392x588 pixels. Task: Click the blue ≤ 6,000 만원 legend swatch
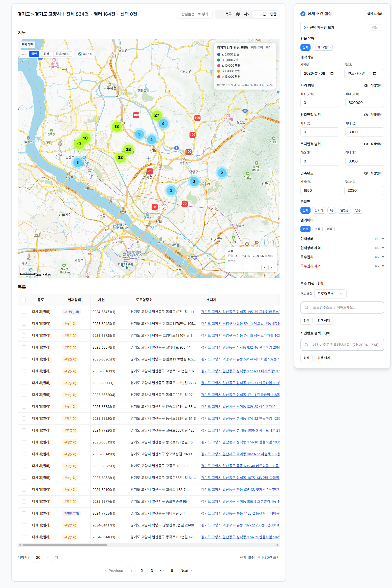coord(219,54)
